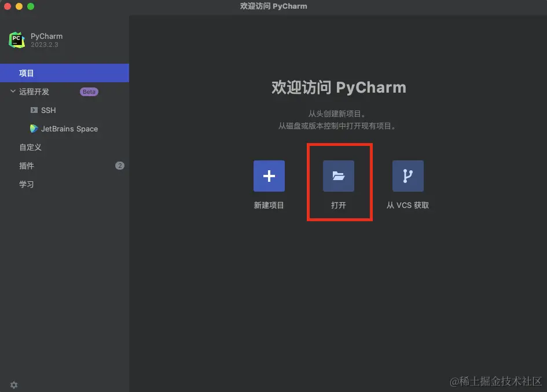Select JetBrains Space entry
This screenshot has height=392, width=547.
(x=64, y=129)
